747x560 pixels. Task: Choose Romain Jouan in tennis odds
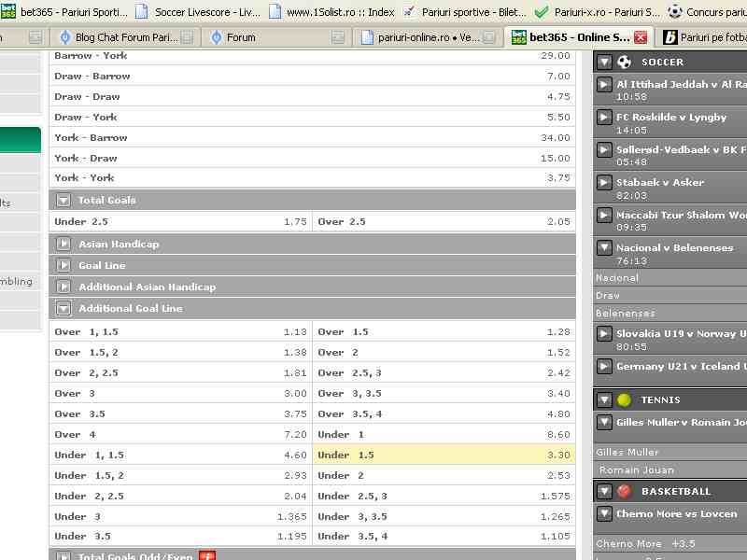pos(670,470)
